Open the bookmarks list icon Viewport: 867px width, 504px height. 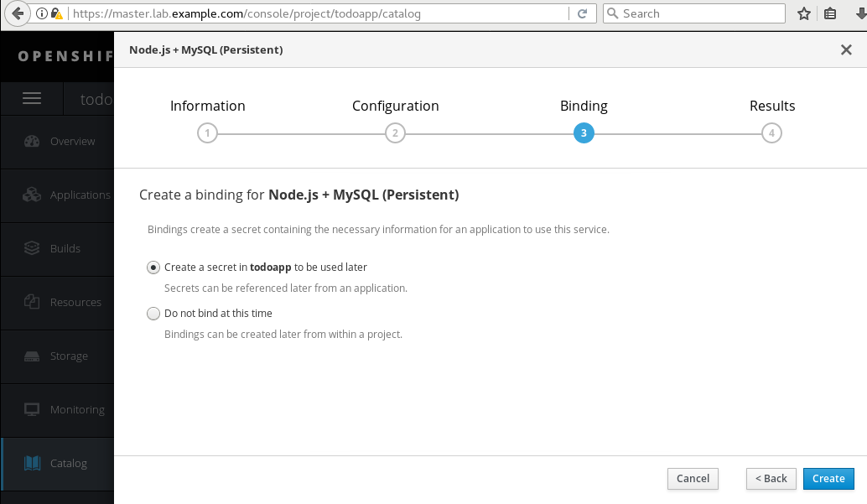(830, 13)
